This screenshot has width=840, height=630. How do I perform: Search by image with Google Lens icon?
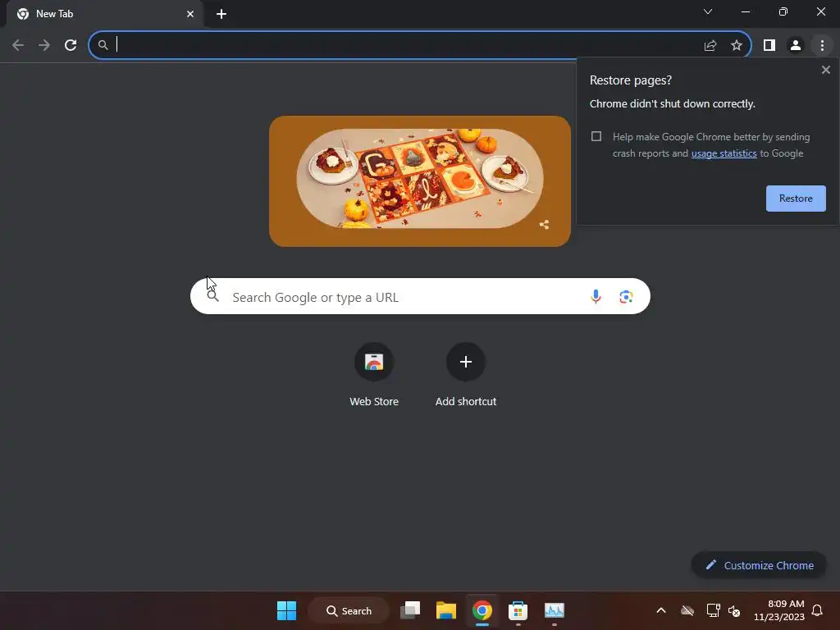(x=626, y=296)
